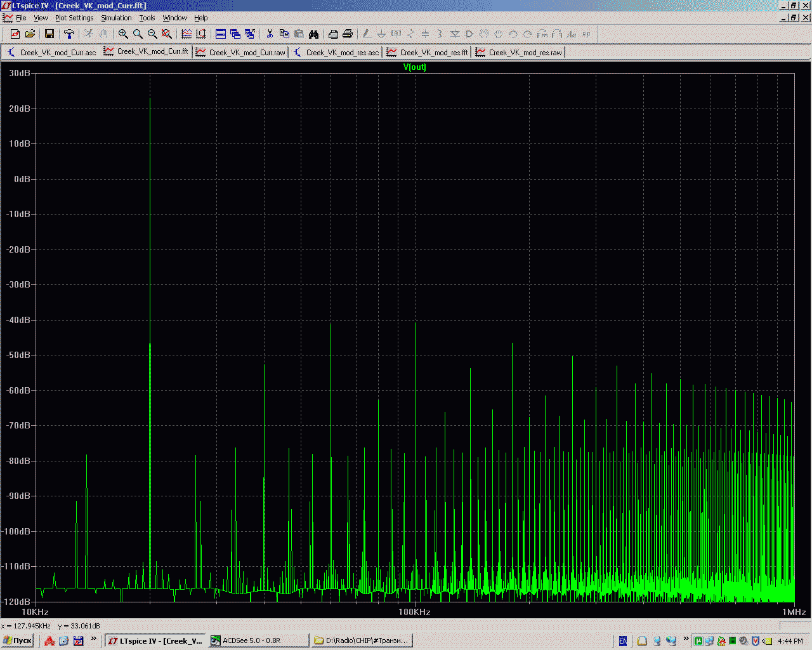Click the Pick Visible Traces icon
Screen dimensions: 812x650
tap(187, 34)
